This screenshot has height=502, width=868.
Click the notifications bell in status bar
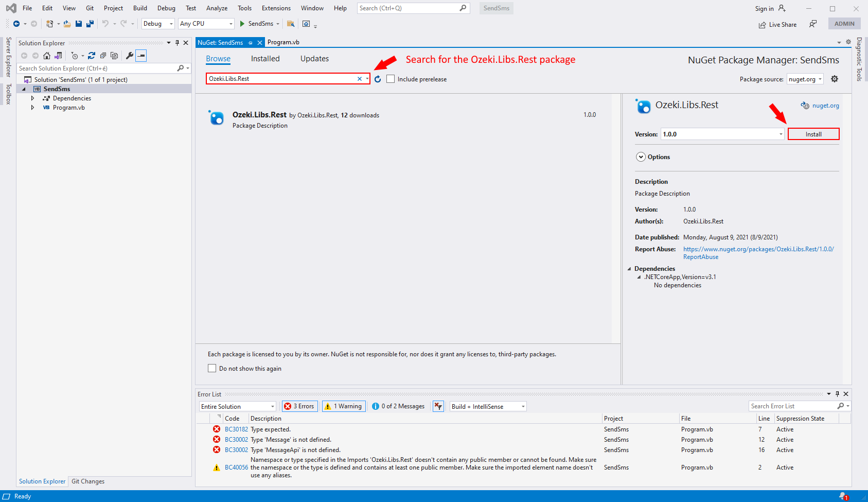click(x=843, y=496)
